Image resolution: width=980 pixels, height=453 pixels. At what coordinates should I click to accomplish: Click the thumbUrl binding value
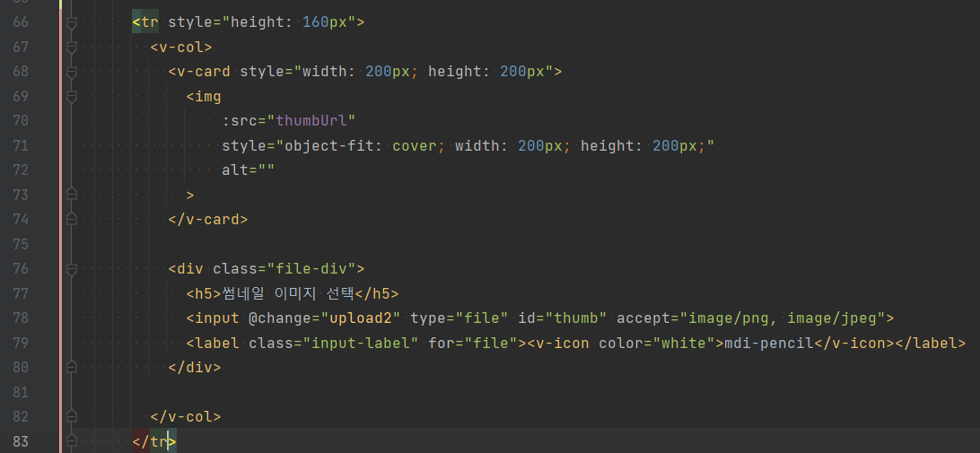[x=311, y=120]
